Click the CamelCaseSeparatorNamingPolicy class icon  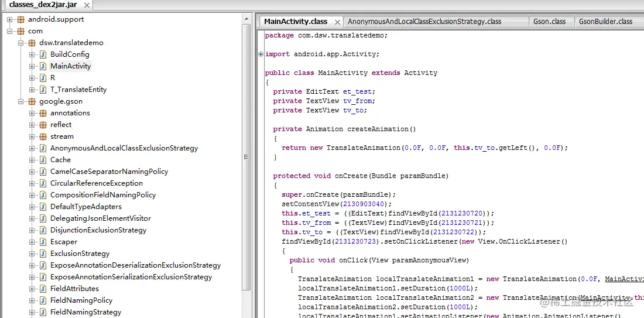coord(43,172)
